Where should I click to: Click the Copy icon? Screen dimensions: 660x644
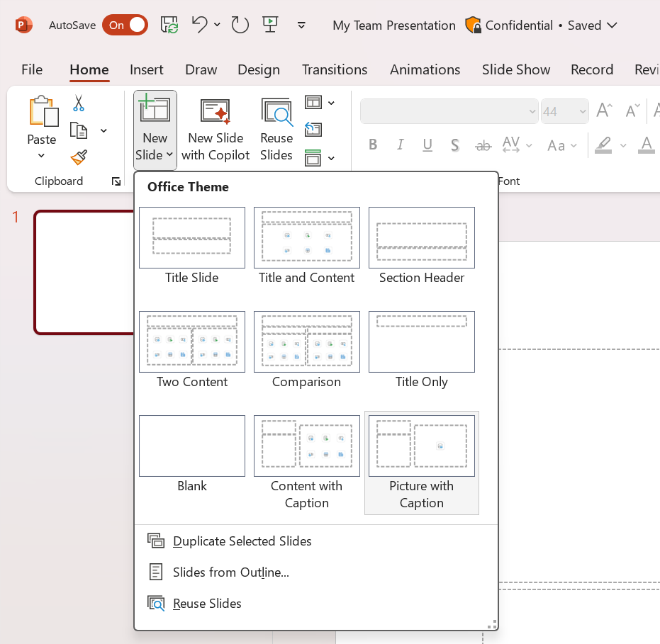78,130
